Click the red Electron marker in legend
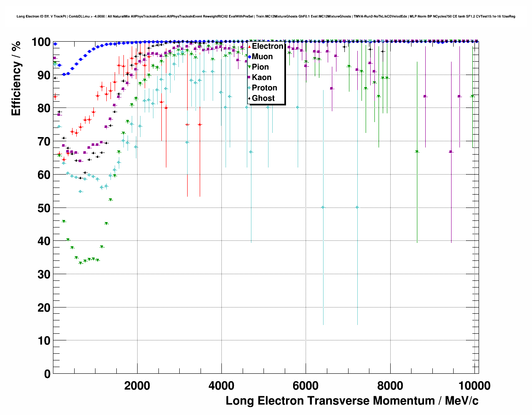 pos(249,46)
